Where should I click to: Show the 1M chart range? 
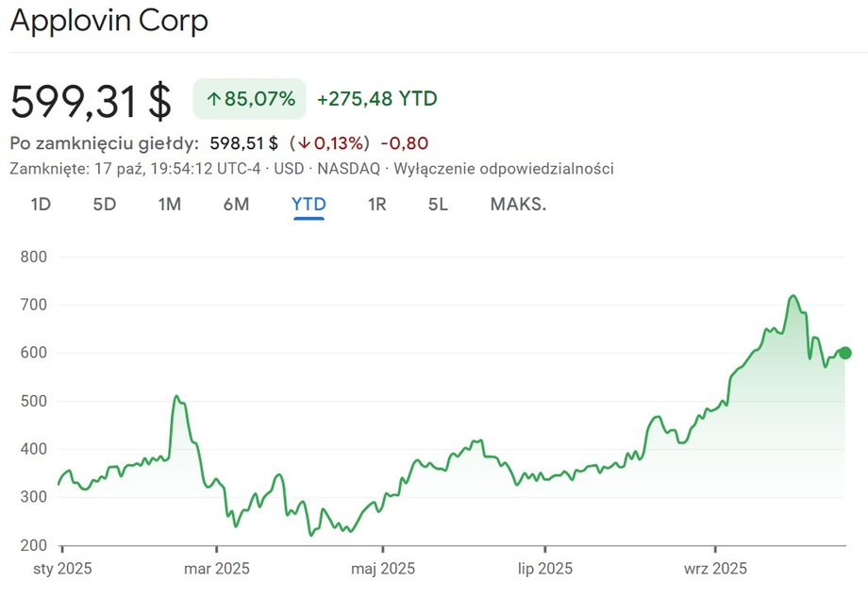169,203
